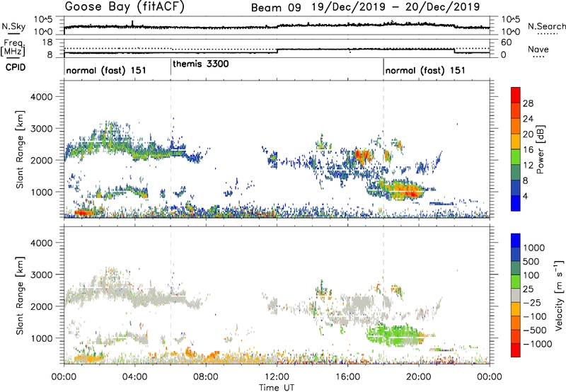This screenshot has width=566, height=392.
Task: Click the date range "19/Dec/2019 - 20/Dec/2019"
Action: pyautogui.click(x=395, y=7)
